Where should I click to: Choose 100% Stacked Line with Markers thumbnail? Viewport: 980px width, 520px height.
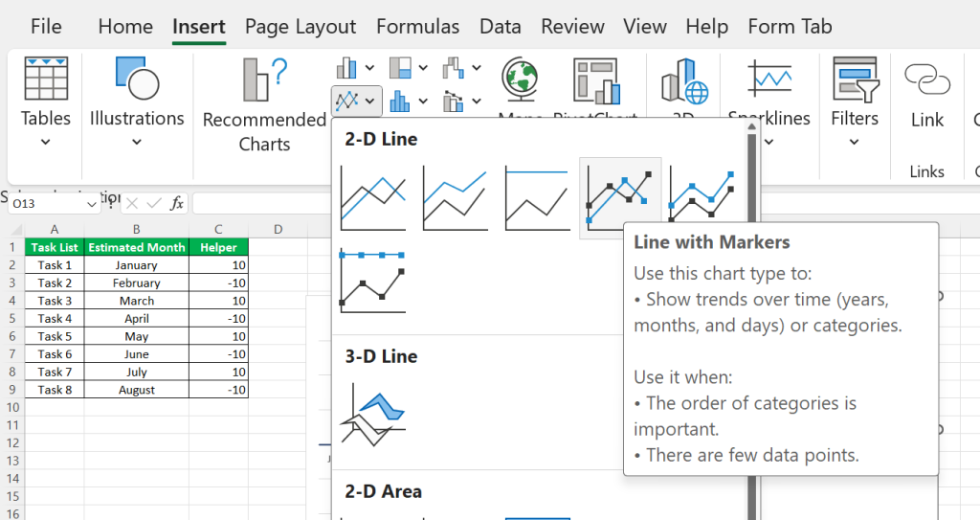(373, 281)
